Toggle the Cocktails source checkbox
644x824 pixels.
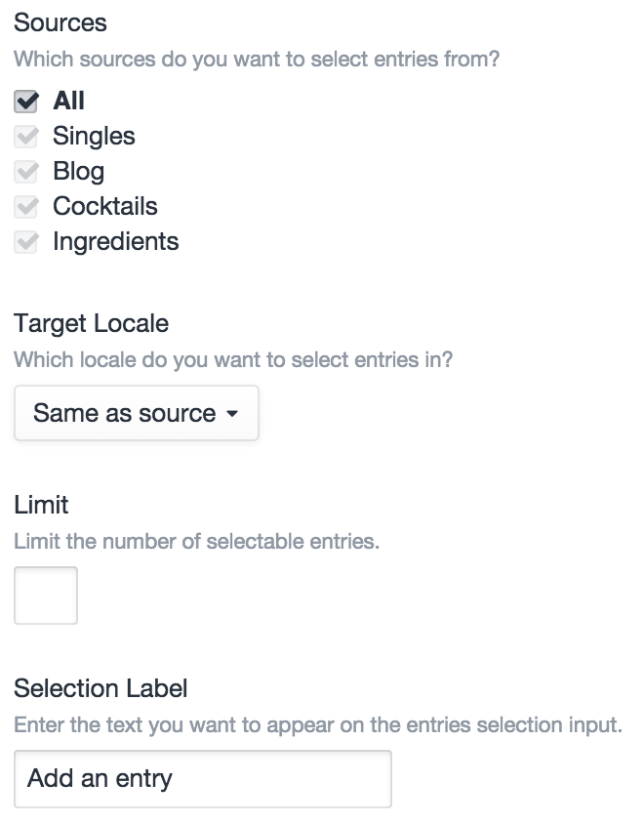point(25,206)
